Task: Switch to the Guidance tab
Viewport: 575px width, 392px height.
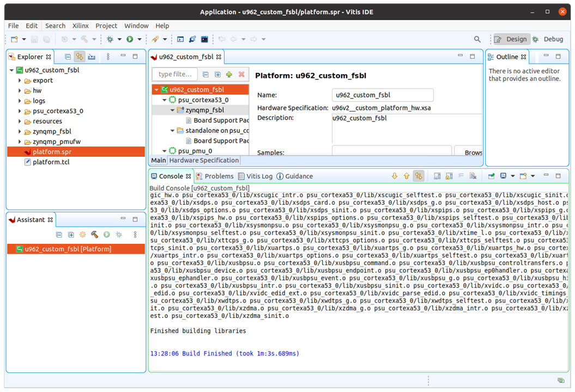Action: pos(294,176)
